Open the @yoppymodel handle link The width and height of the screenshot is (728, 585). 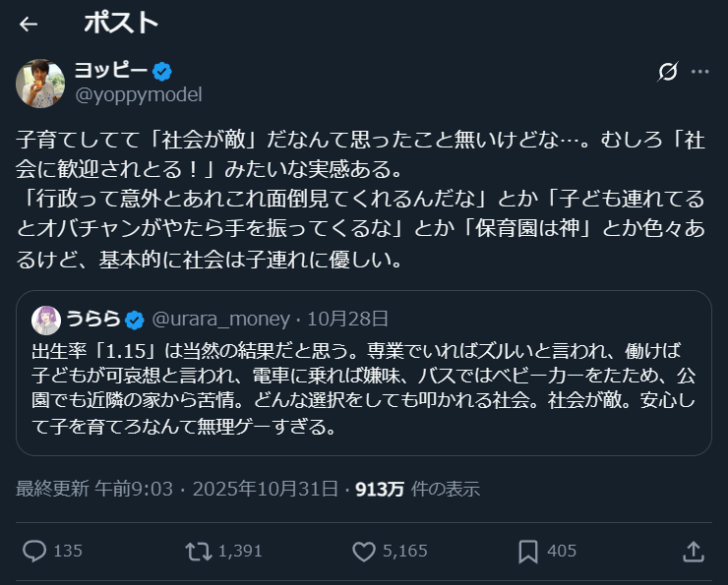[138, 94]
